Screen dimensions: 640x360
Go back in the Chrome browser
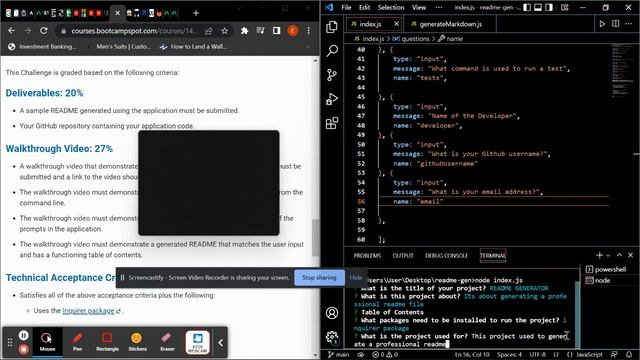(11, 31)
